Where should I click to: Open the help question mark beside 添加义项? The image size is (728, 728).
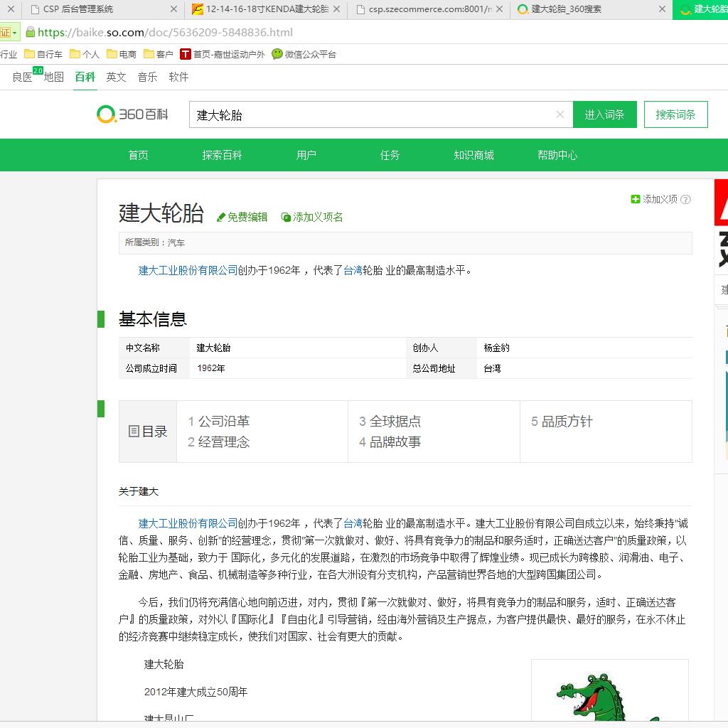pos(686,200)
